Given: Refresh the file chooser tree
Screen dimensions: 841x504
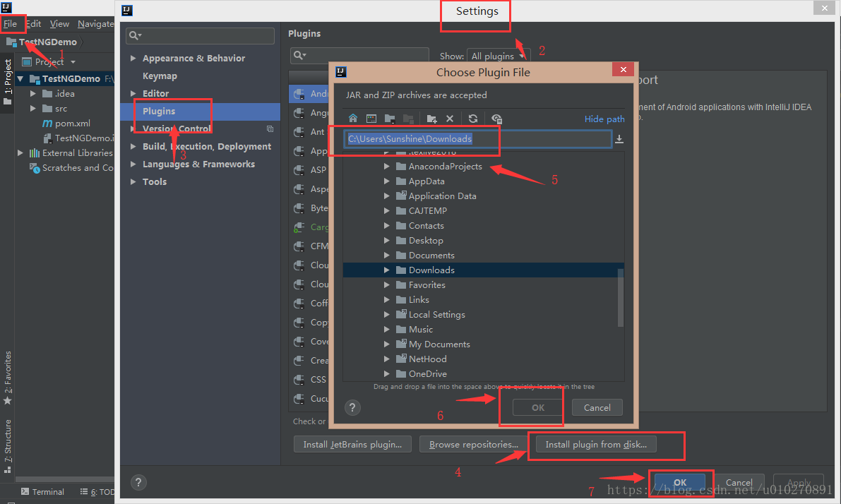Looking at the screenshot, I should pyautogui.click(x=472, y=119).
